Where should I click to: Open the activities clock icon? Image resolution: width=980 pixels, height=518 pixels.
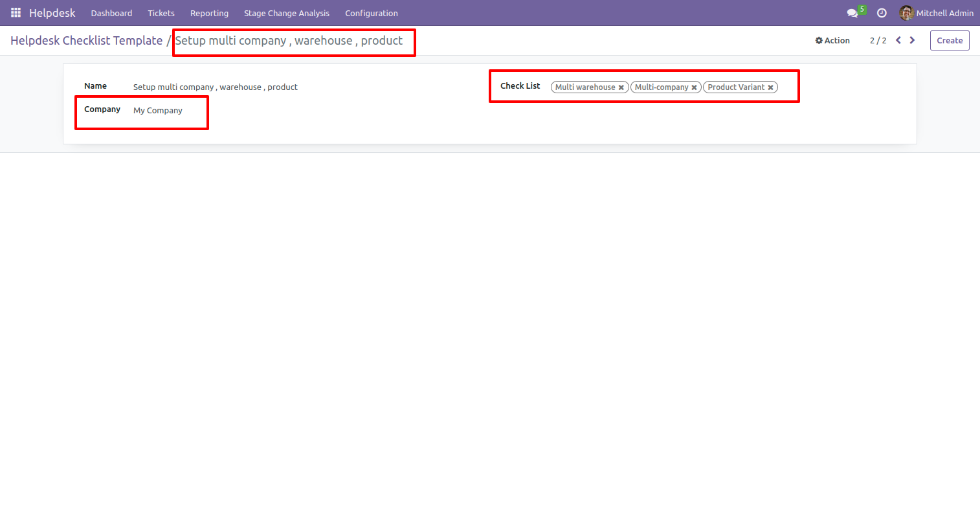[882, 13]
